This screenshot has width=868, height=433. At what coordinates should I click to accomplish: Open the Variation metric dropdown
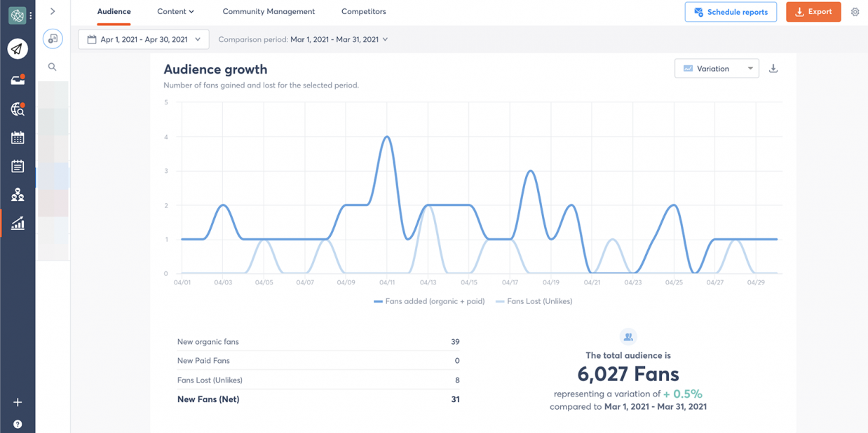[751, 68]
